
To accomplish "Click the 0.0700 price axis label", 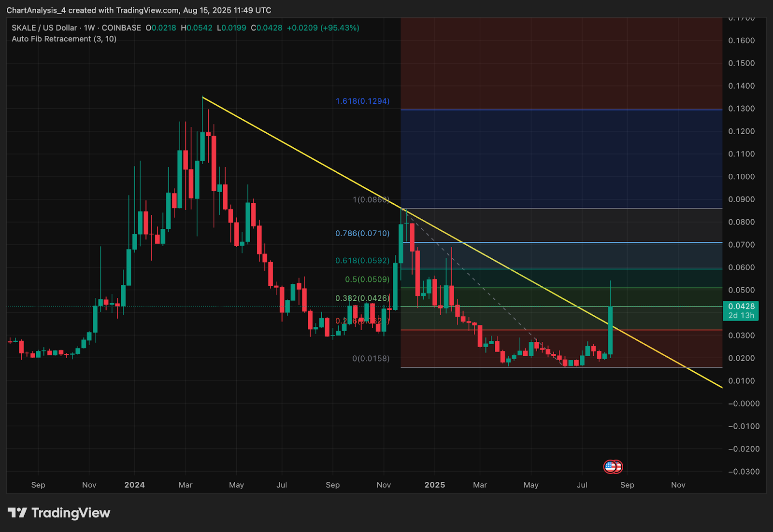I will [x=742, y=245].
